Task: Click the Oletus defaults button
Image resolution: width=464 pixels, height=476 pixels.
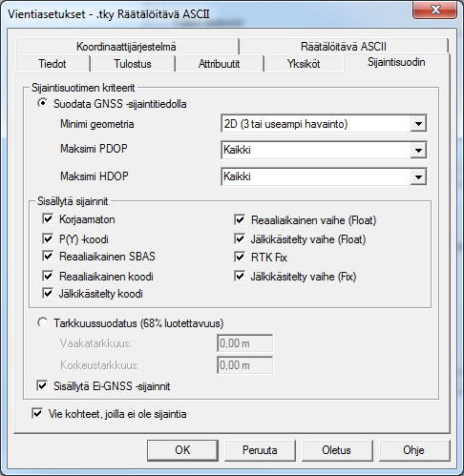Action: point(337,450)
